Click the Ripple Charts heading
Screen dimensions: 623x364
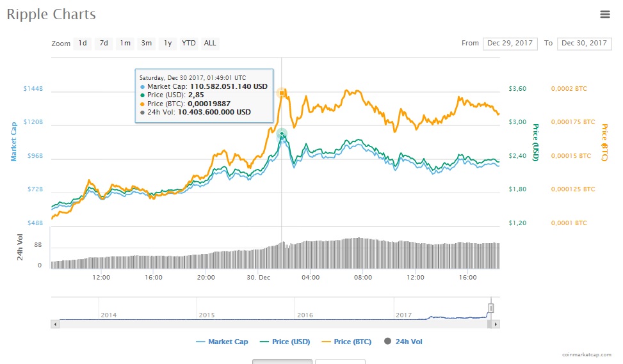[51, 14]
